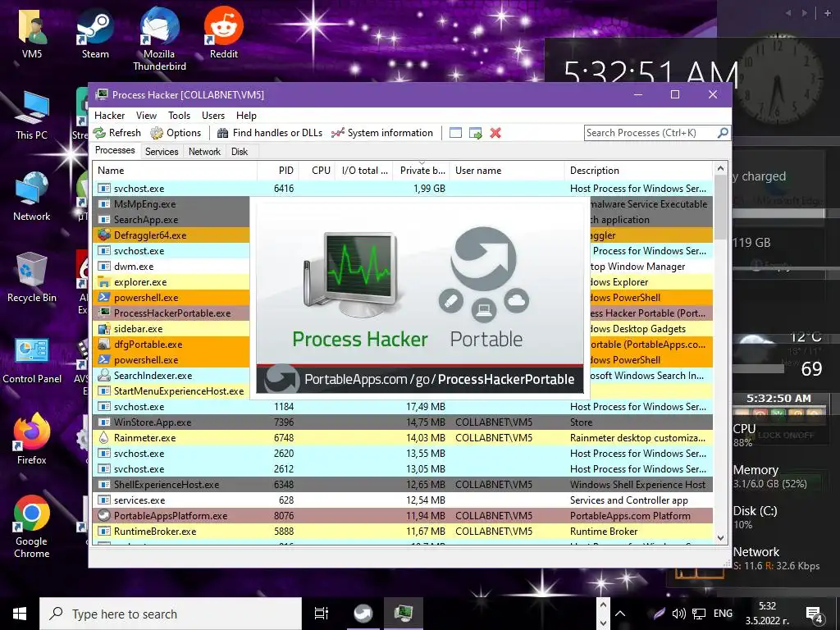Select svchost.exe with PID 1184
The height and width of the screenshot is (630, 840).
(403, 407)
